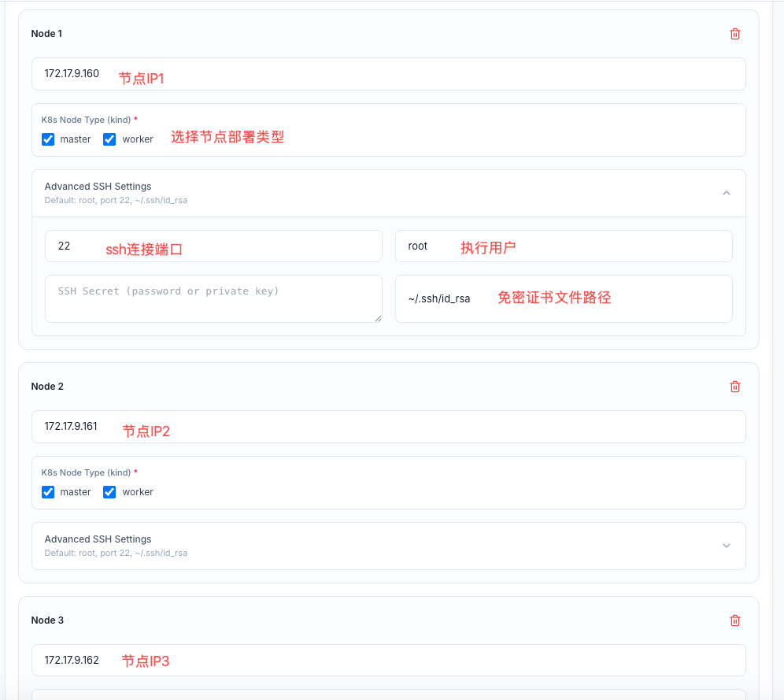Remove Node 3 via trash icon
Image resolution: width=784 pixels, height=700 pixels.
734,620
